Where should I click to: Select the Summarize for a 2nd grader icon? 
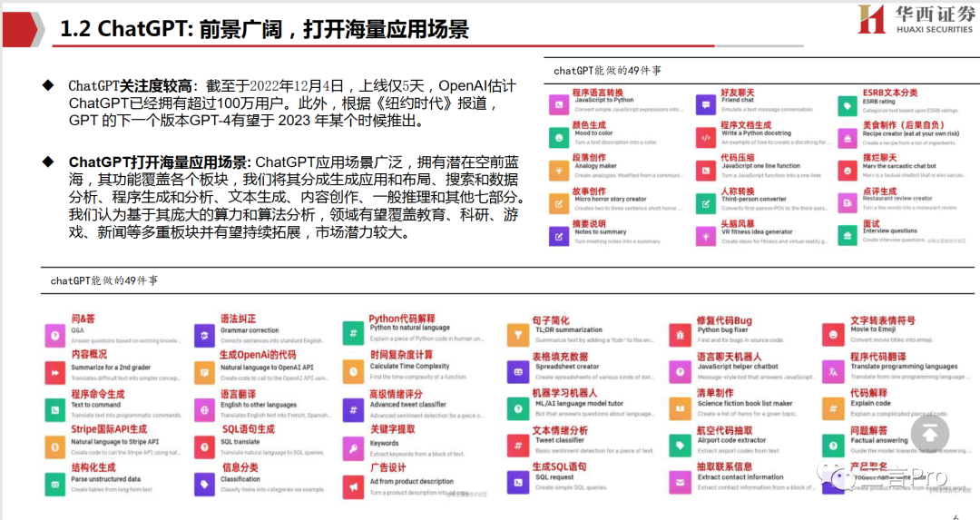[55, 372]
